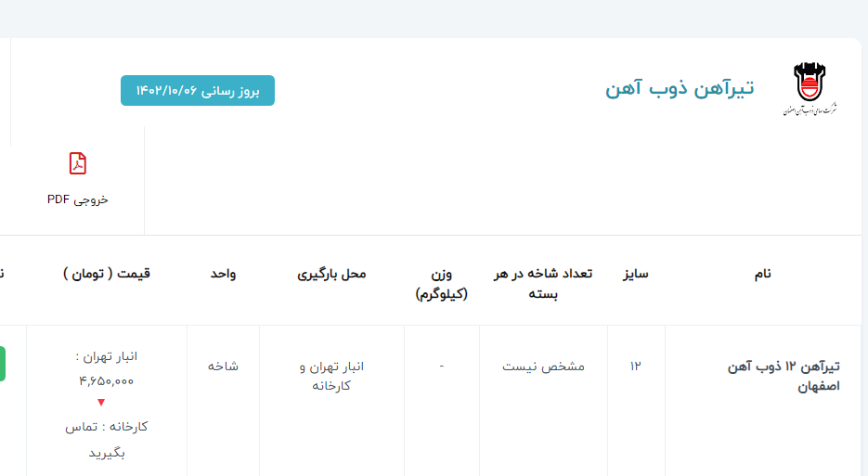
Task: Select the 'تعداد شاخه در هر بسته' header
Action: (x=543, y=283)
